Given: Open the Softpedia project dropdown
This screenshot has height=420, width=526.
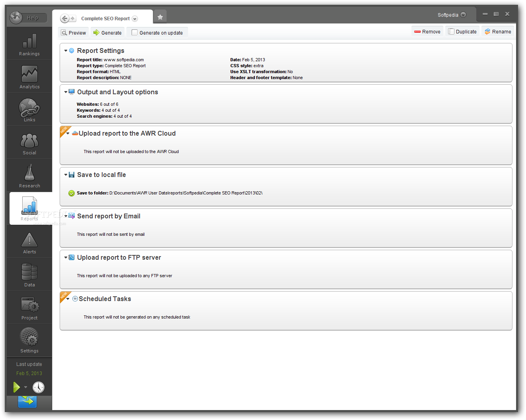Looking at the screenshot, I should tap(463, 15).
